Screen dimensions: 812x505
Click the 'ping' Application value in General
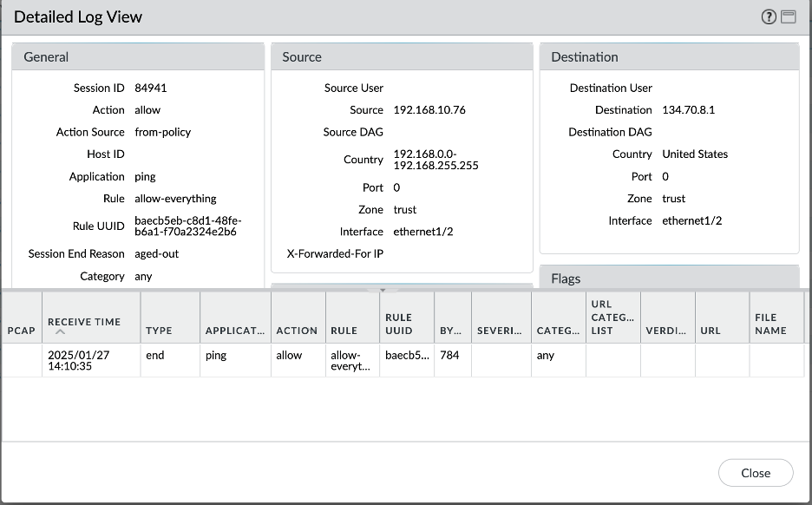coord(145,177)
